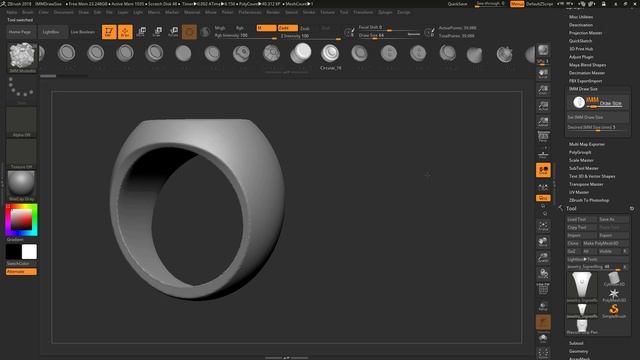Click the BPR render icon
This screenshot has height=360, width=640.
coord(543,51)
